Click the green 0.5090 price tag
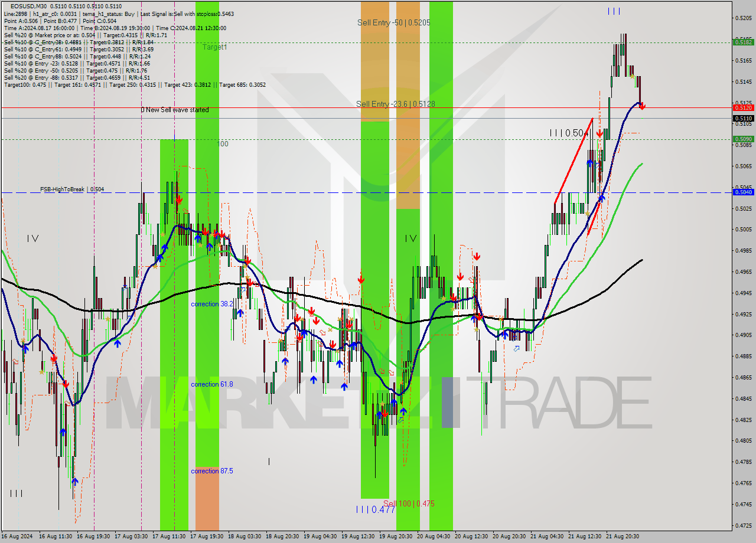The width and height of the screenshot is (756, 543). coord(743,139)
